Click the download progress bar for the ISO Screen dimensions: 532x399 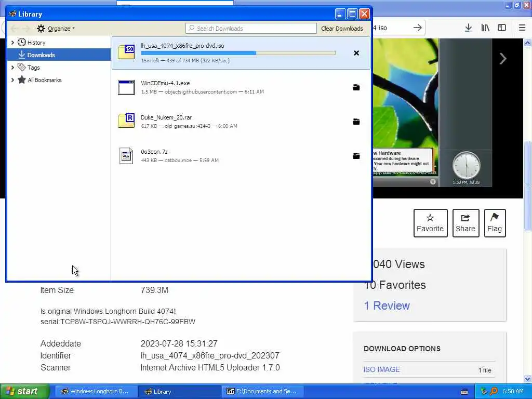[238, 53]
